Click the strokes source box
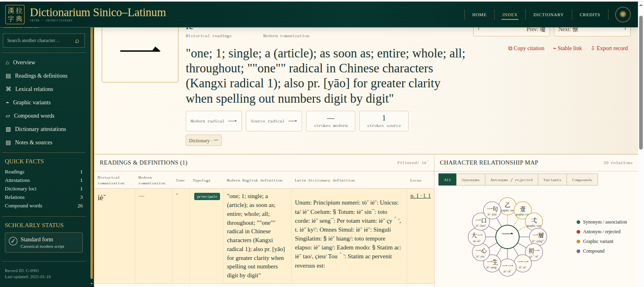 coord(384,121)
